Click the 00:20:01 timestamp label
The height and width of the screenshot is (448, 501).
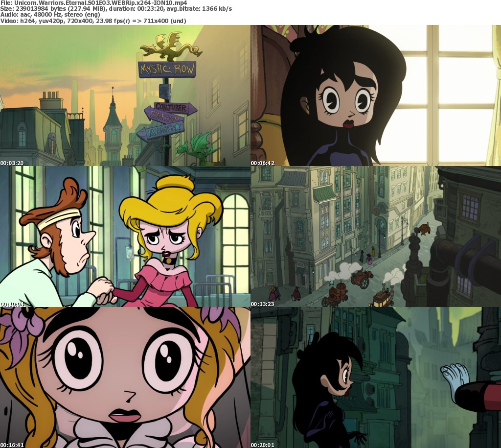point(263,445)
